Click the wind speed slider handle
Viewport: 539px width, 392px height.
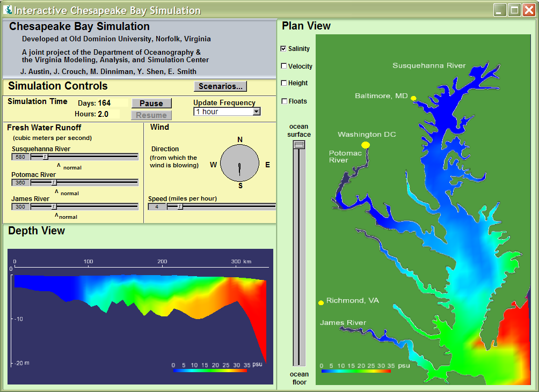click(180, 206)
